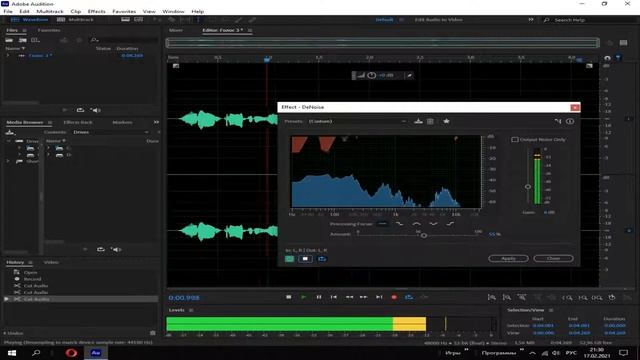Collapse the Drives tree in Media Browser
The height and width of the screenshot is (360, 640).
coord(9,141)
